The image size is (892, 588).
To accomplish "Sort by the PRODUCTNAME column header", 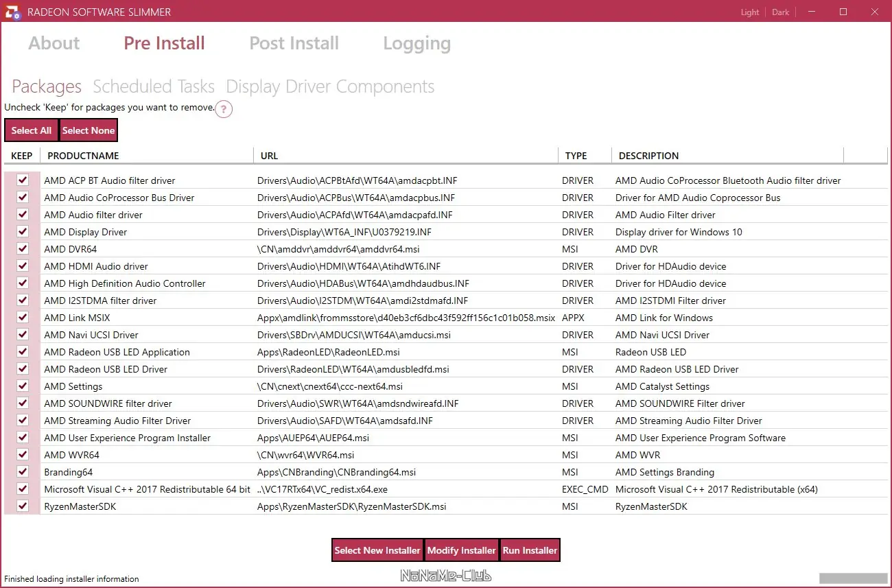I will [147, 156].
